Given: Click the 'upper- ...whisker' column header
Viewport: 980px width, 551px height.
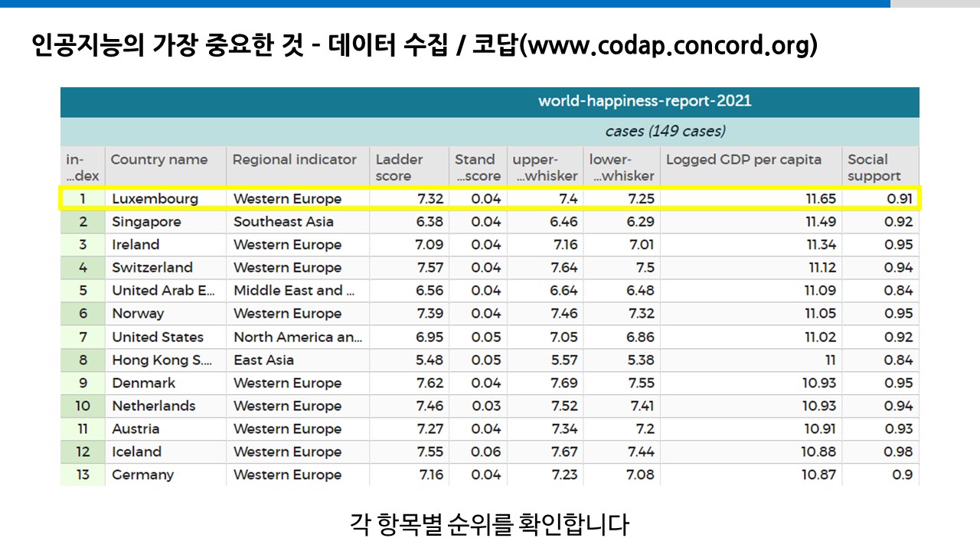Looking at the screenshot, I should (x=545, y=168).
